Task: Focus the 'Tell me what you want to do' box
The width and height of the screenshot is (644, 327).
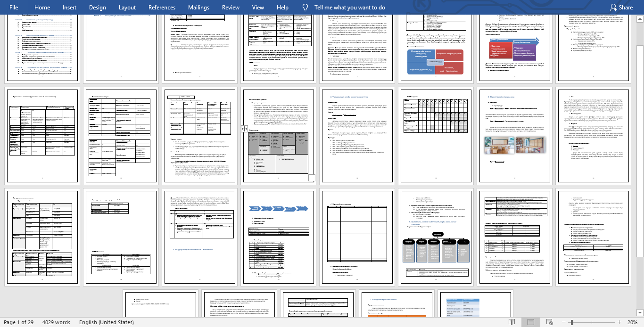Action: 349,7
